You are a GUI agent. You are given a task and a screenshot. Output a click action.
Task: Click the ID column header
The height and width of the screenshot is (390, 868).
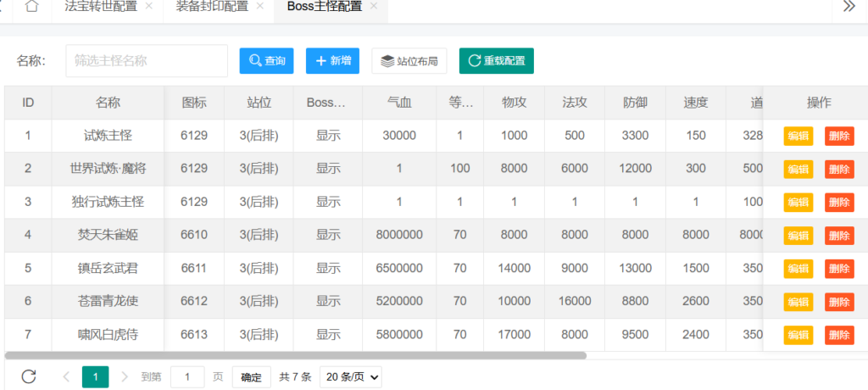coord(28,103)
